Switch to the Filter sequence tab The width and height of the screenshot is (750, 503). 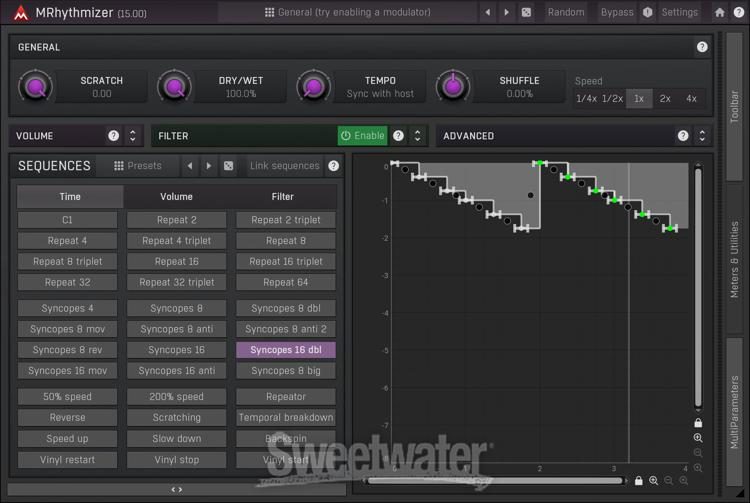tap(283, 197)
